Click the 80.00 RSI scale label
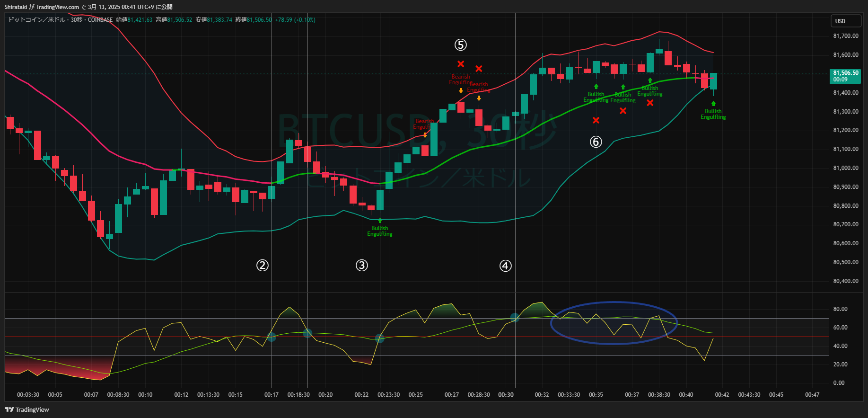This screenshot has width=868, height=418. [x=840, y=309]
